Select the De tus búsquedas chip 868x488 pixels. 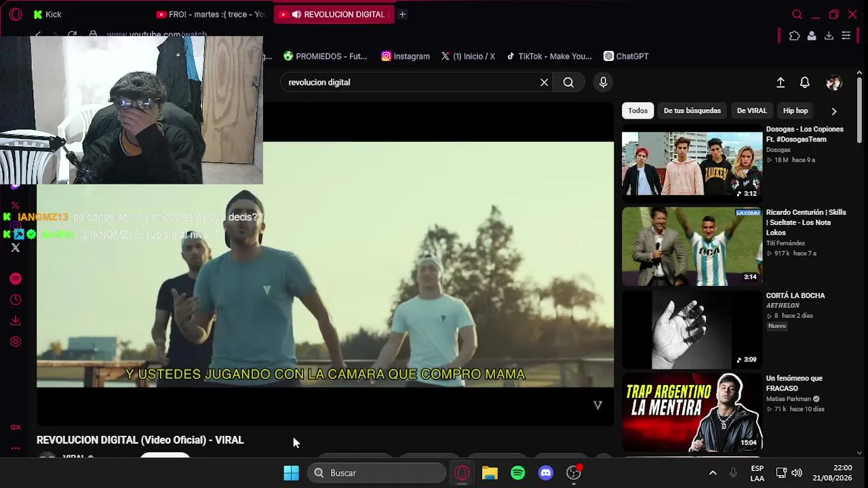click(692, 110)
